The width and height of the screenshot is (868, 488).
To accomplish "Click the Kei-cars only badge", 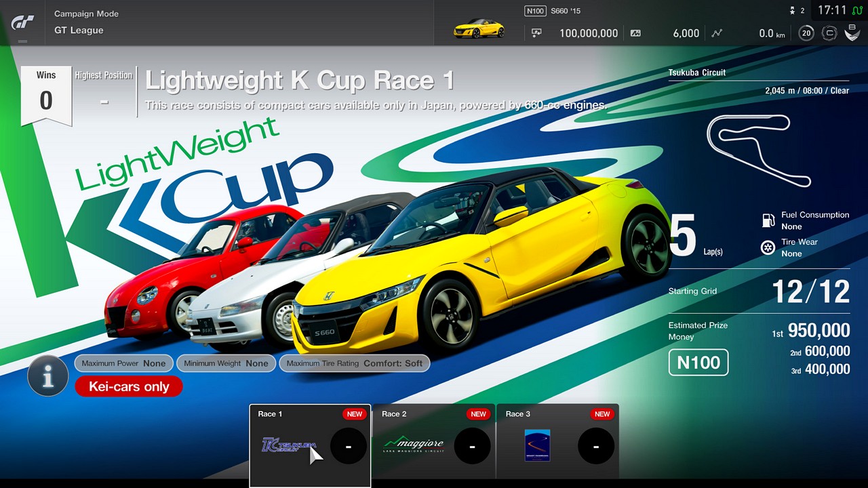I will point(128,386).
